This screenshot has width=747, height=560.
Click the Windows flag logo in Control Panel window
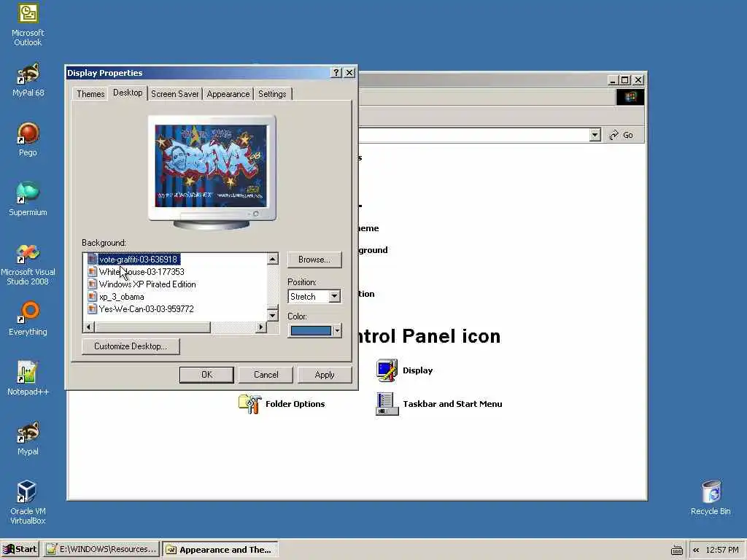click(630, 97)
